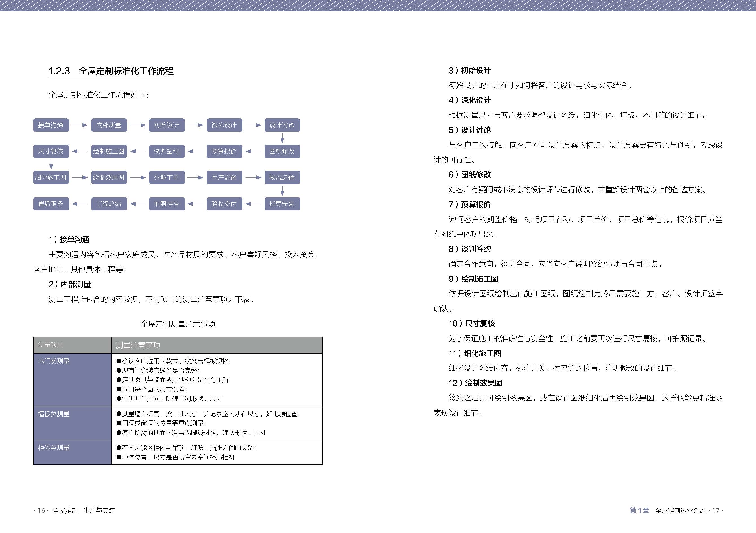Viewport: 756px width, 533px height.
Task: Click the table title 全屋定制测量注意事项
Action: click(x=178, y=324)
